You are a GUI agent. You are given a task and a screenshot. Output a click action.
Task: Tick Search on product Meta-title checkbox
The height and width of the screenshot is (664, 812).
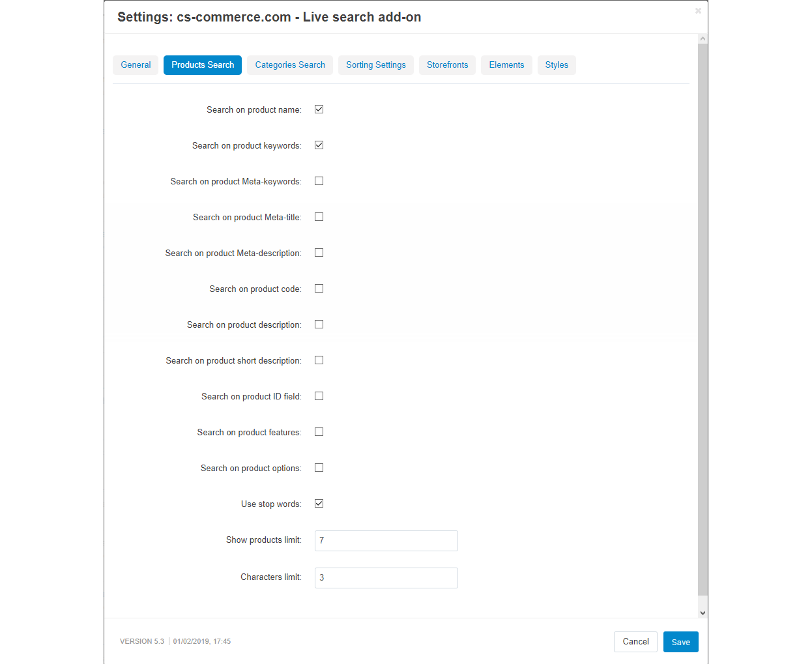(x=319, y=217)
